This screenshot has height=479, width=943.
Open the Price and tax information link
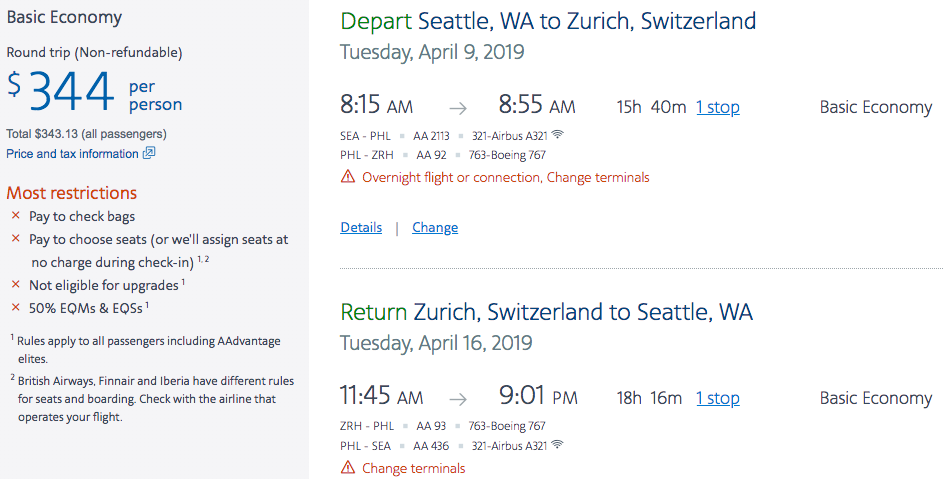pyautogui.click(x=72, y=154)
